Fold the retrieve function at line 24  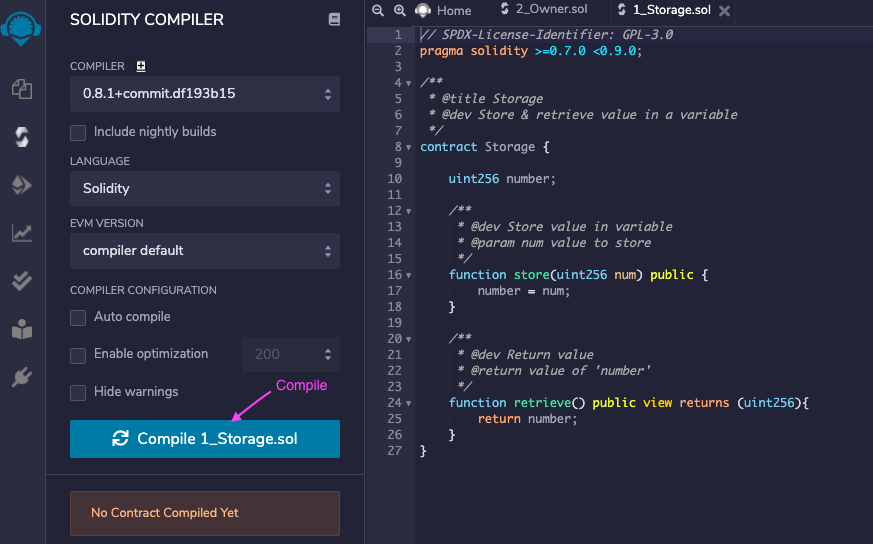(x=409, y=404)
